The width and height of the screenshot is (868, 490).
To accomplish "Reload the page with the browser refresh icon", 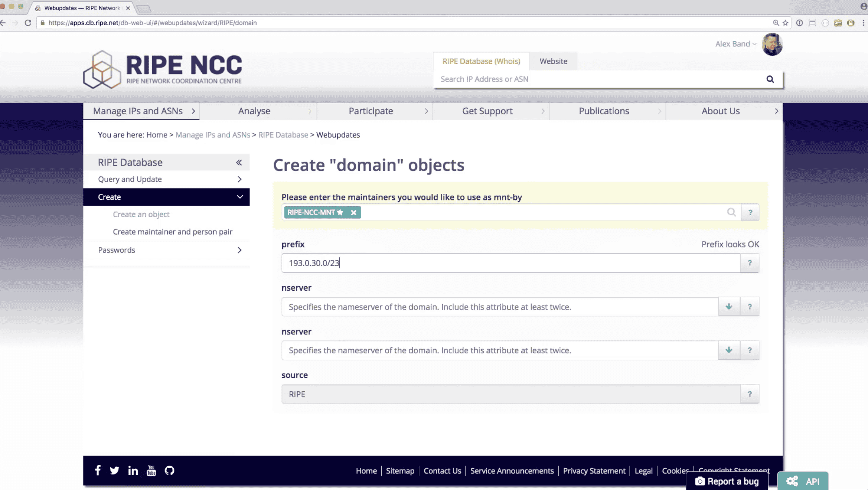I will [x=28, y=23].
